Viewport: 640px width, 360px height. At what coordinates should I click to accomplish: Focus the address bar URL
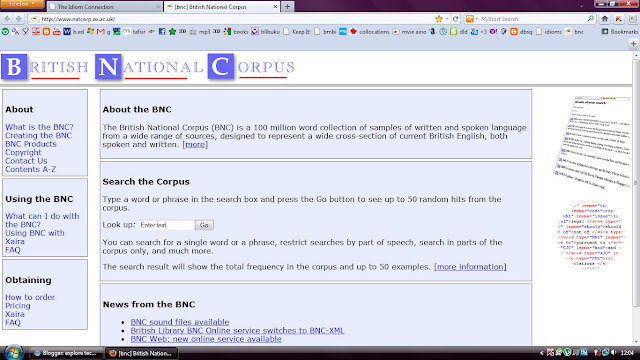237,19
